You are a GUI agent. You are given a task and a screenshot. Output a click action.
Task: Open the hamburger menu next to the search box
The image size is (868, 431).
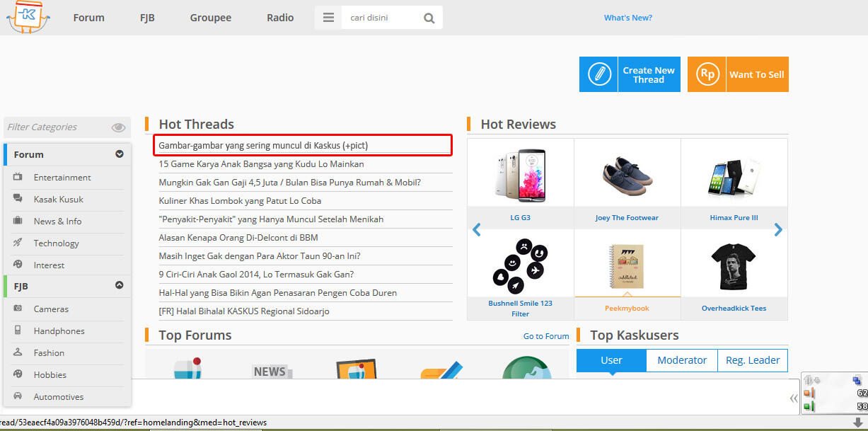click(328, 18)
